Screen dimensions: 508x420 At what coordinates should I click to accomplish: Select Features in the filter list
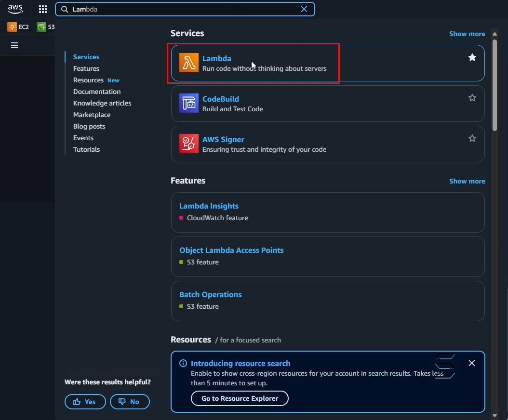[86, 69]
